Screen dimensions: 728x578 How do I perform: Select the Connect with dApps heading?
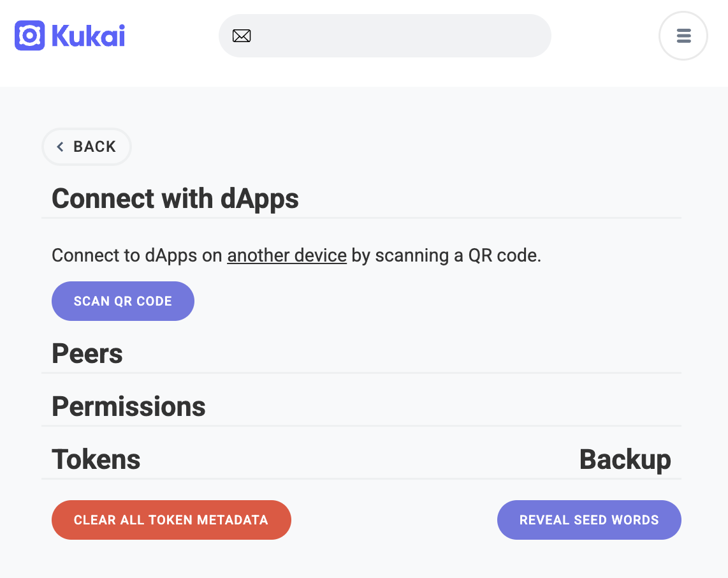point(175,198)
